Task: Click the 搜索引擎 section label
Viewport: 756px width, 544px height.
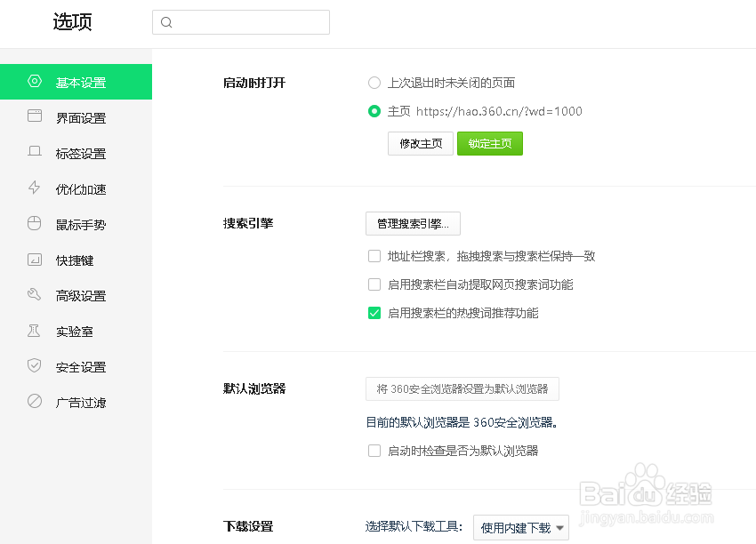Action: (x=248, y=224)
